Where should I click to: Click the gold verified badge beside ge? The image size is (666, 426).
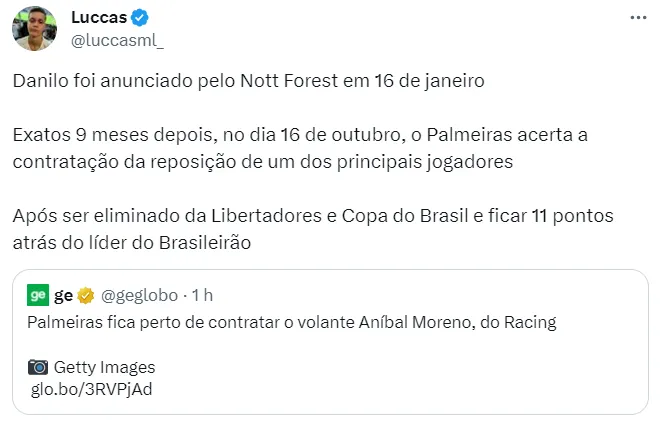(x=86, y=295)
